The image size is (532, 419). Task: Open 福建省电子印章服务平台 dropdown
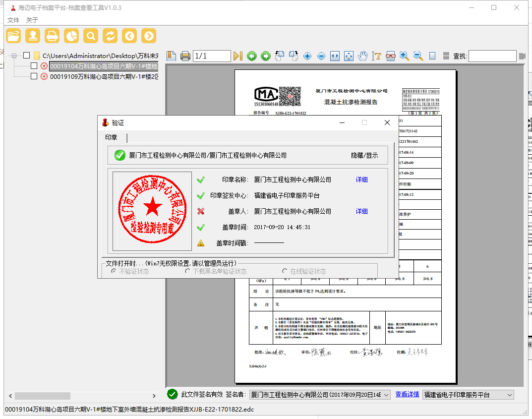(509, 395)
